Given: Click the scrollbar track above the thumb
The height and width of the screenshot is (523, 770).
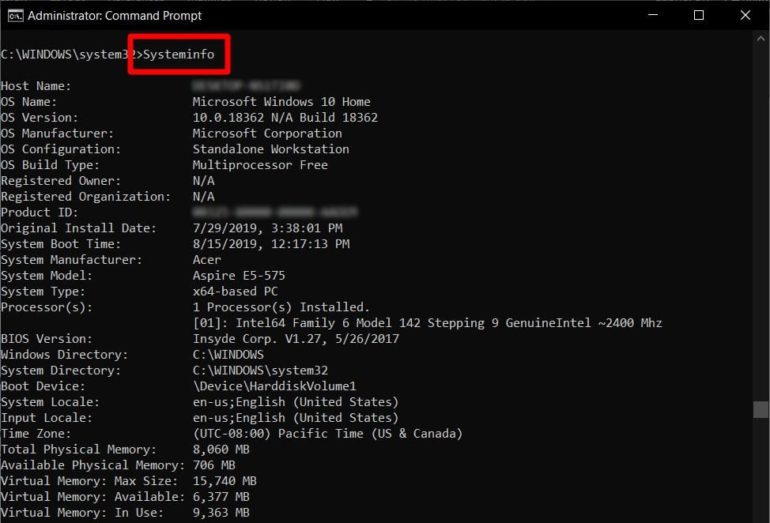Looking at the screenshot, I should pos(760,220).
